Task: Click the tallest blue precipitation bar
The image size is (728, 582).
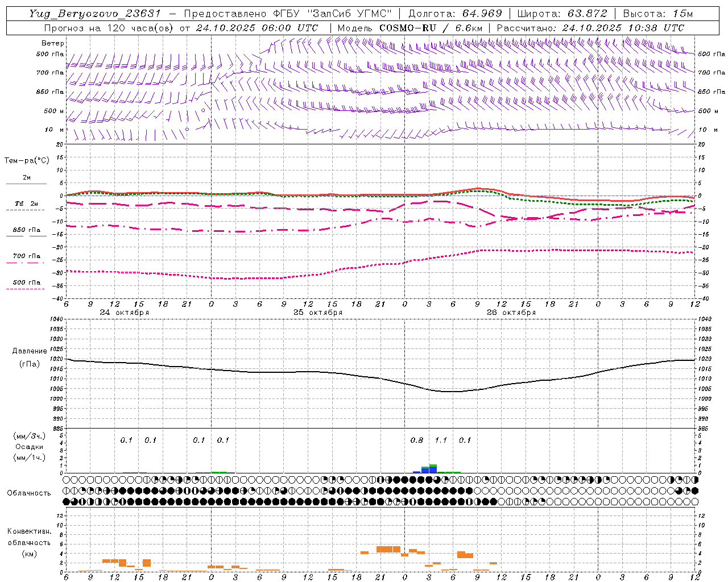Action: (433, 469)
